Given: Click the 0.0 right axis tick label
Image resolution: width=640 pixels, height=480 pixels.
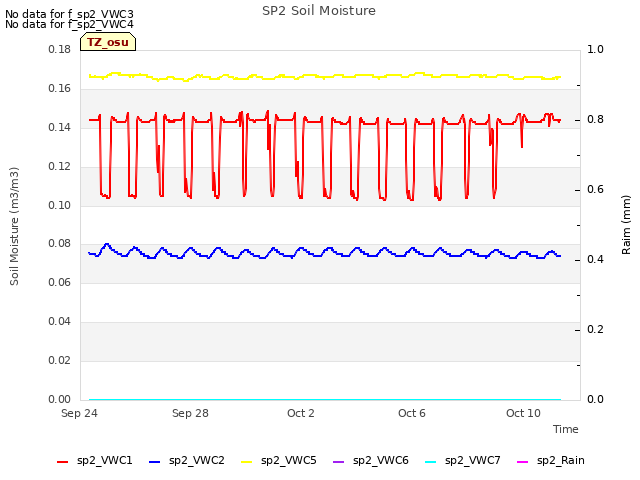Looking at the screenshot, I should (595, 399).
